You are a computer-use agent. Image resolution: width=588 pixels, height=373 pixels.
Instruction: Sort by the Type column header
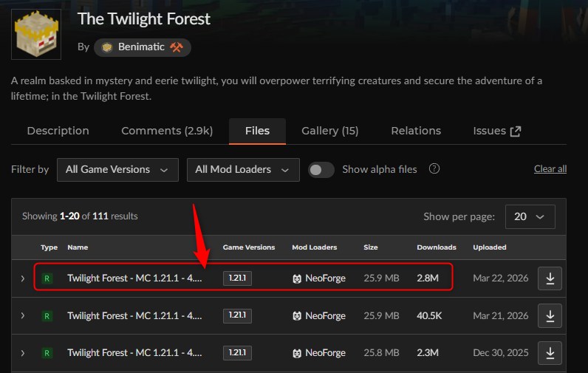pyautogui.click(x=49, y=247)
